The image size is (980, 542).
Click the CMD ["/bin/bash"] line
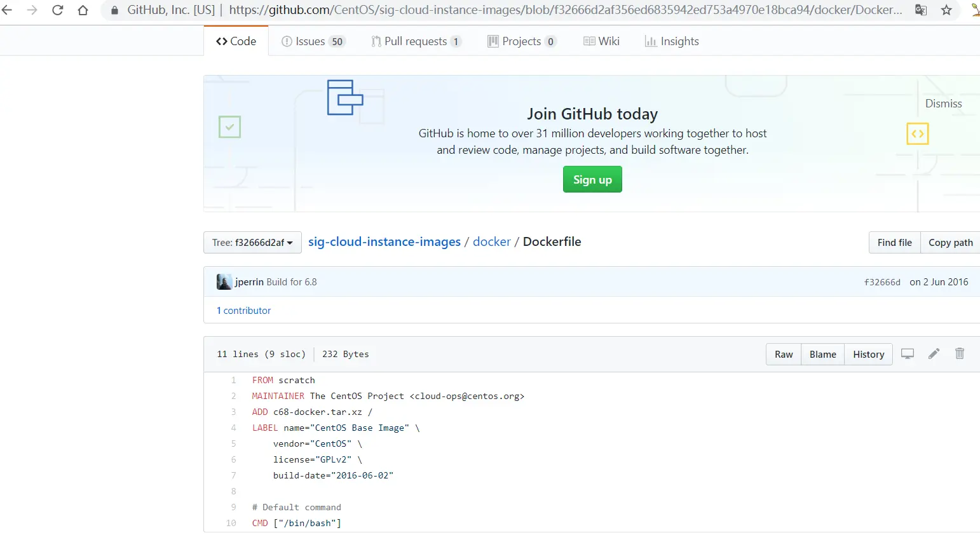coord(297,523)
